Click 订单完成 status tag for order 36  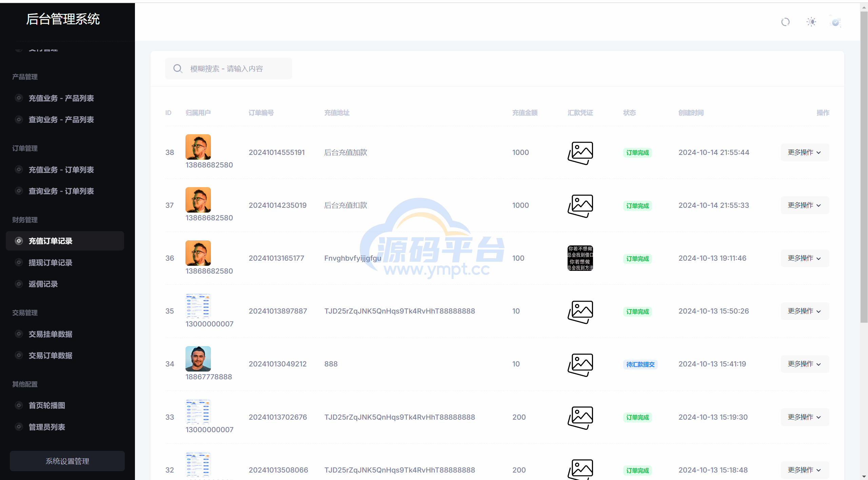pos(637,259)
